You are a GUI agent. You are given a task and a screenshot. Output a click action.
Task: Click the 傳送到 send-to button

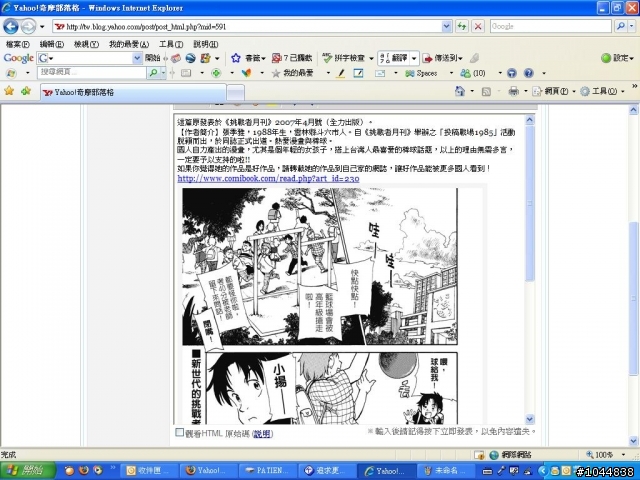[442, 58]
